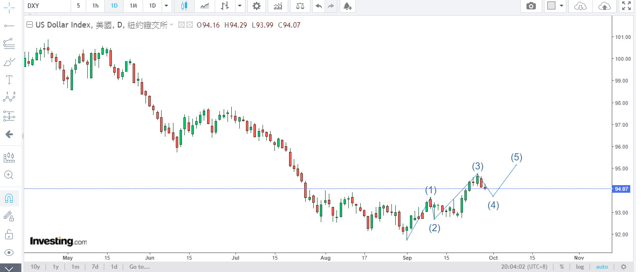
Task: Select the crosshair cursor tool
Action: click(9, 7)
